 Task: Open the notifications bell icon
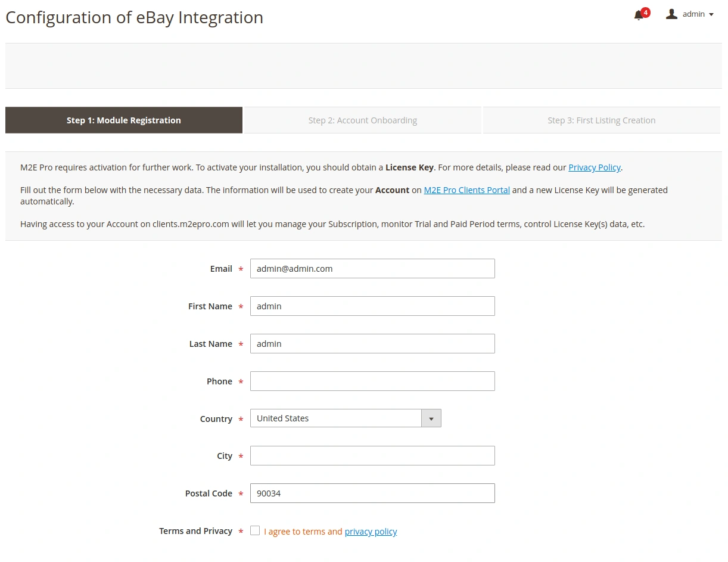pos(639,15)
